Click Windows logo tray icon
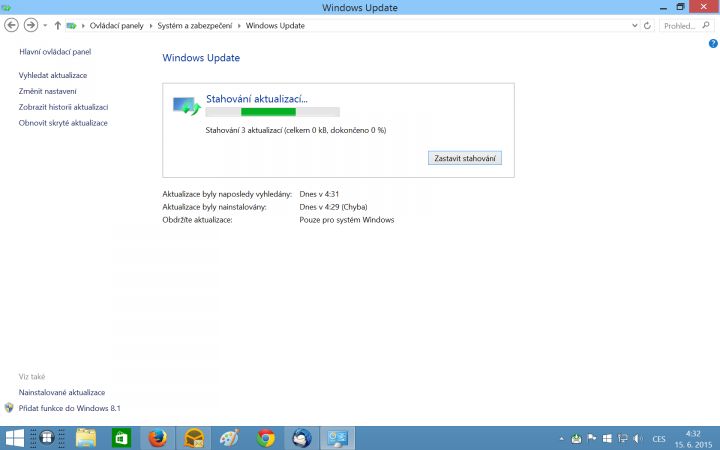This screenshot has height=450, width=720. click(607, 439)
